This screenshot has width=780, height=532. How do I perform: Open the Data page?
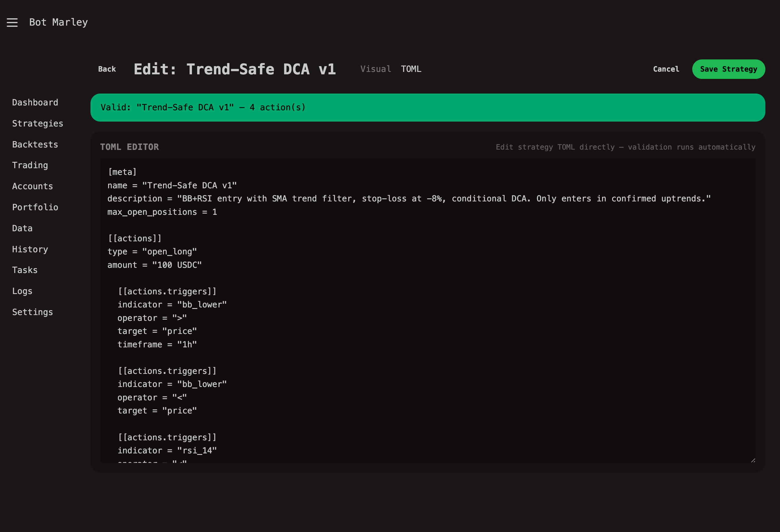(x=22, y=228)
